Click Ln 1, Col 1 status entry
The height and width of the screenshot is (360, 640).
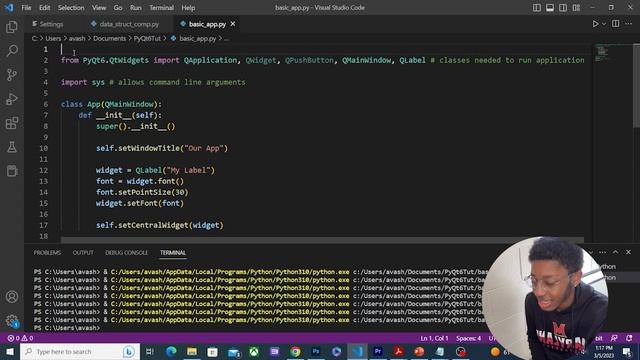(x=434, y=338)
